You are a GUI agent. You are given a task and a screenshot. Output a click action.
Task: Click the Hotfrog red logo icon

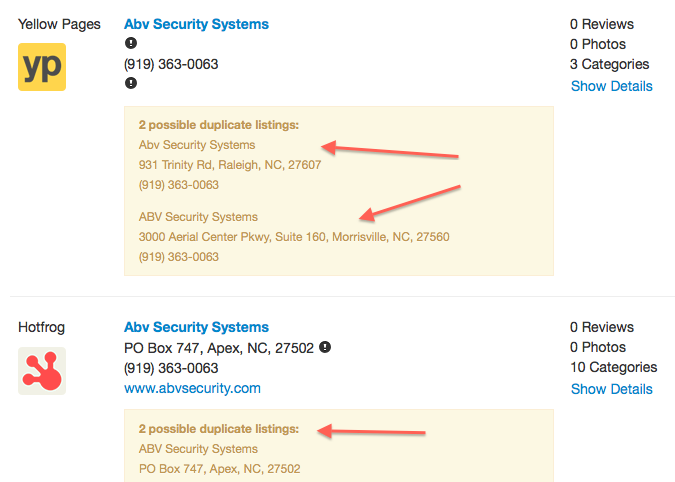(42, 370)
